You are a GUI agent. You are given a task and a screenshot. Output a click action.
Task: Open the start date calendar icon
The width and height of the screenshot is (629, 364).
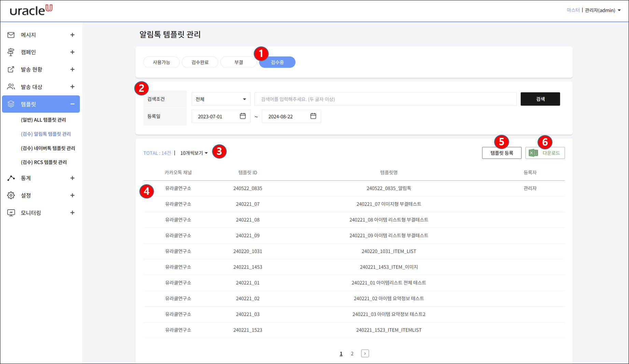[243, 116]
